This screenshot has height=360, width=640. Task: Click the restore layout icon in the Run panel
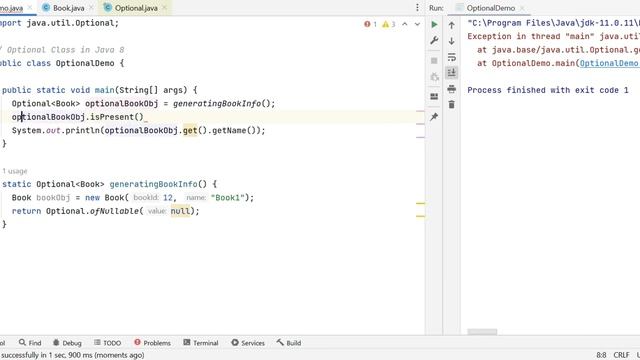pyautogui.click(x=434, y=97)
